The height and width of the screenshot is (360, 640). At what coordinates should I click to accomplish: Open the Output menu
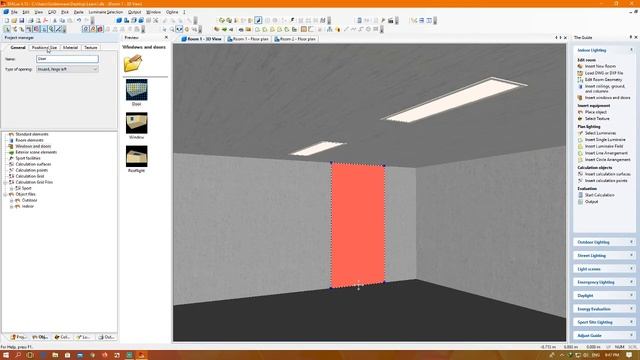click(134, 12)
